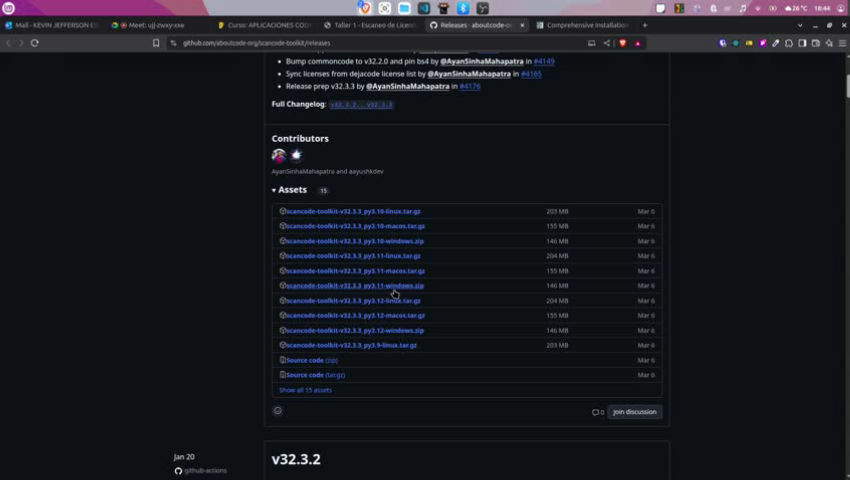
Task: Switch to the Curso: APLICACIONES tab
Action: 264,25
